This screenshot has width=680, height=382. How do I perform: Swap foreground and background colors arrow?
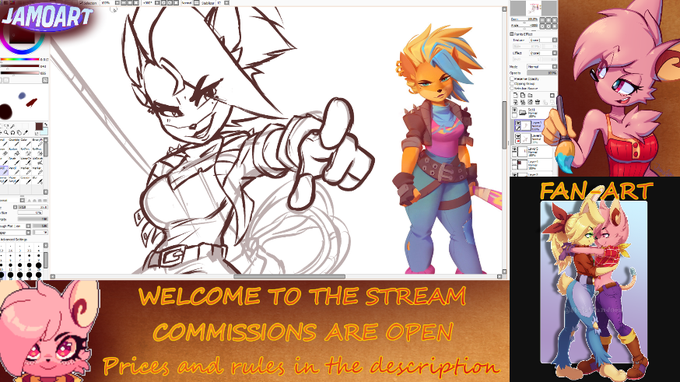pyautogui.click(x=46, y=124)
